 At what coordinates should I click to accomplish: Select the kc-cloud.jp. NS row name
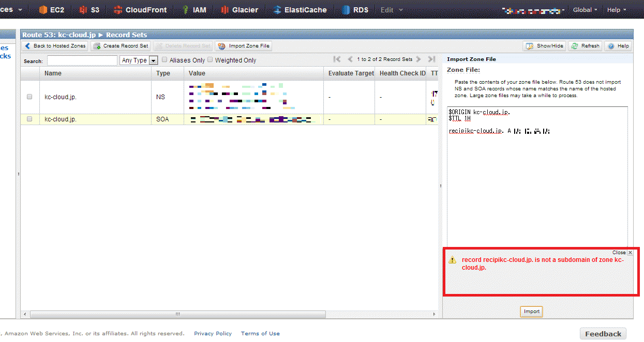pyautogui.click(x=61, y=97)
